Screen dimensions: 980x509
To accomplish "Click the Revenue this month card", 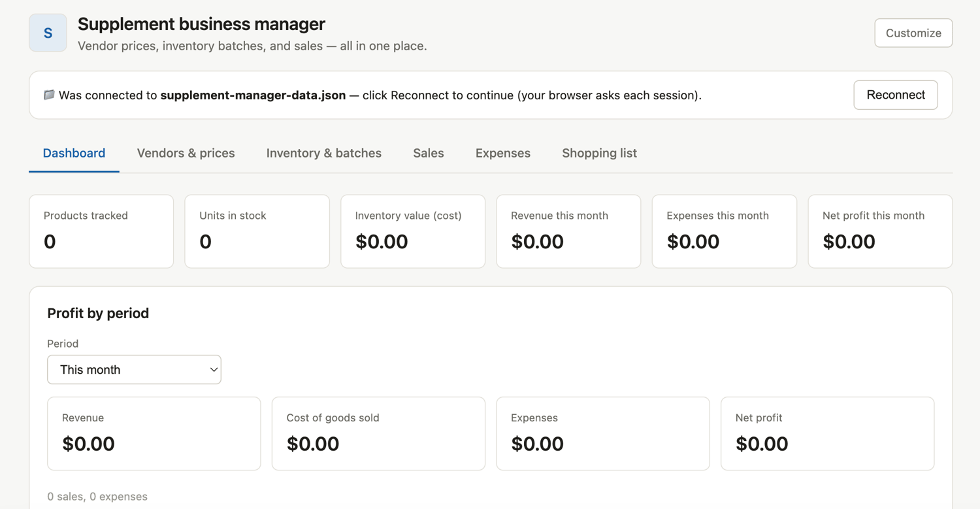I will [568, 231].
